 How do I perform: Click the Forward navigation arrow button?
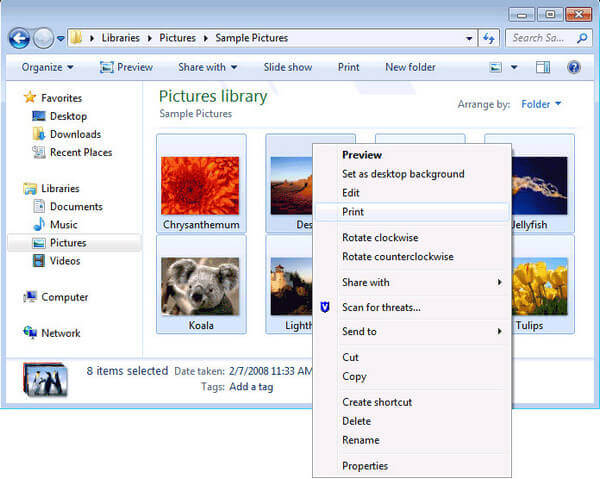click(43, 38)
